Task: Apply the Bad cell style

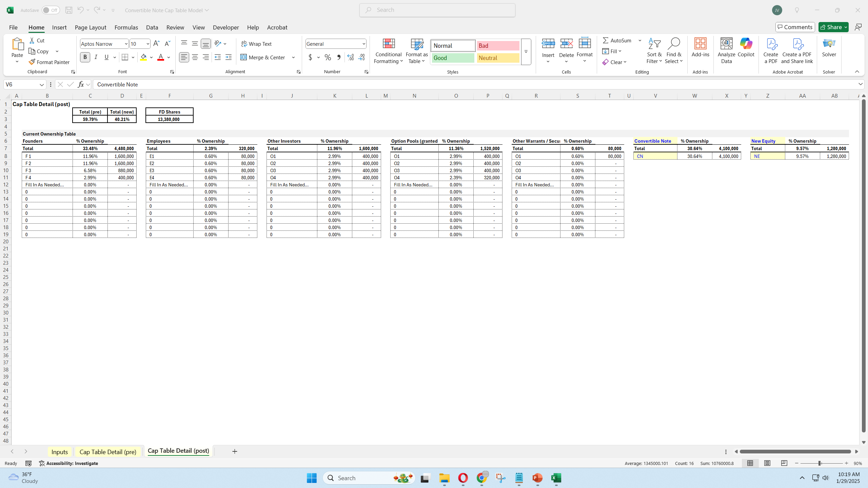Action: pyautogui.click(x=498, y=46)
